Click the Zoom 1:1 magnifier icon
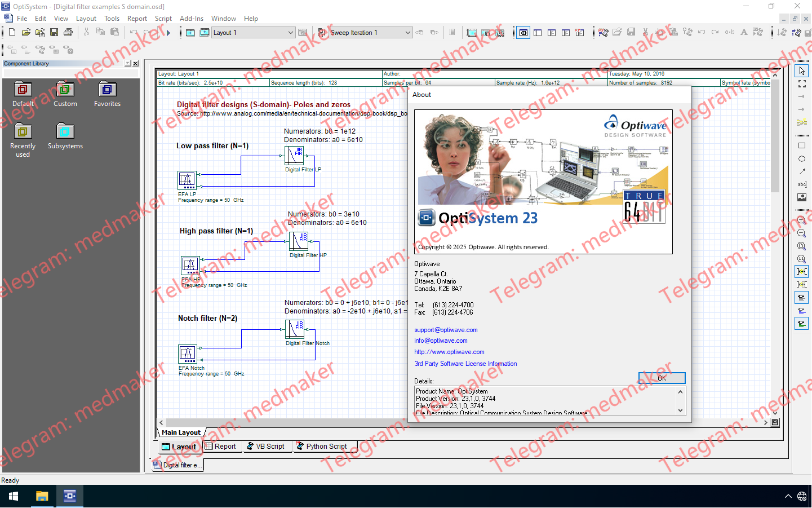 click(802, 259)
